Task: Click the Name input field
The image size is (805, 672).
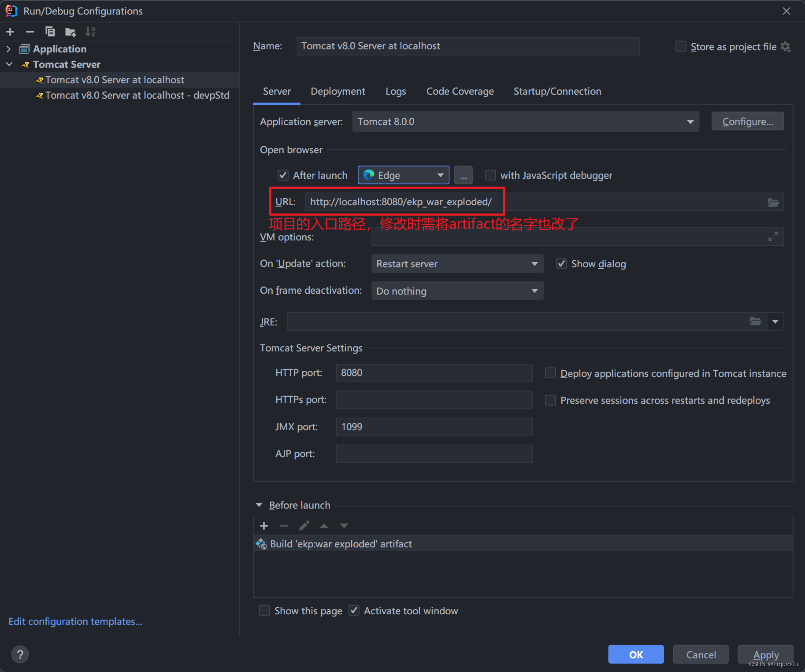Action: click(468, 46)
